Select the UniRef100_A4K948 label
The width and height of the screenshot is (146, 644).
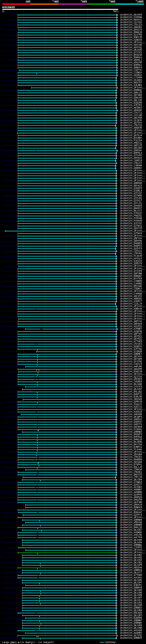tap(131, 414)
